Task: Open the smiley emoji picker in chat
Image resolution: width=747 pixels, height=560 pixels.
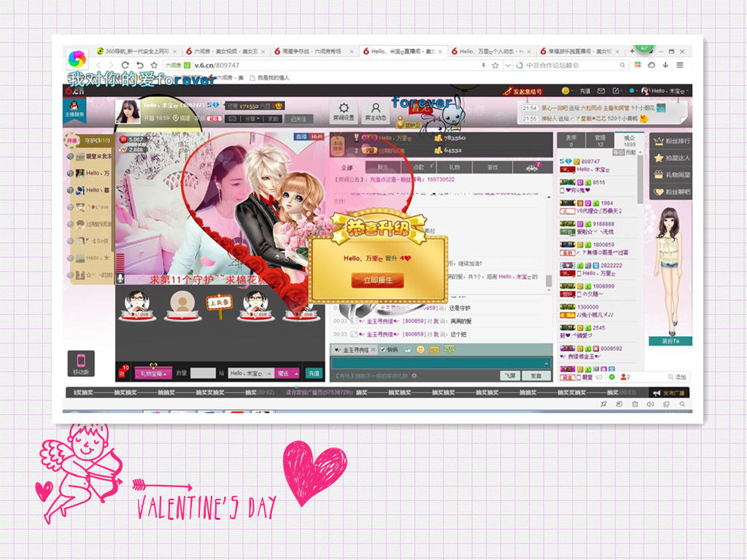Action: tap(420, 349)
